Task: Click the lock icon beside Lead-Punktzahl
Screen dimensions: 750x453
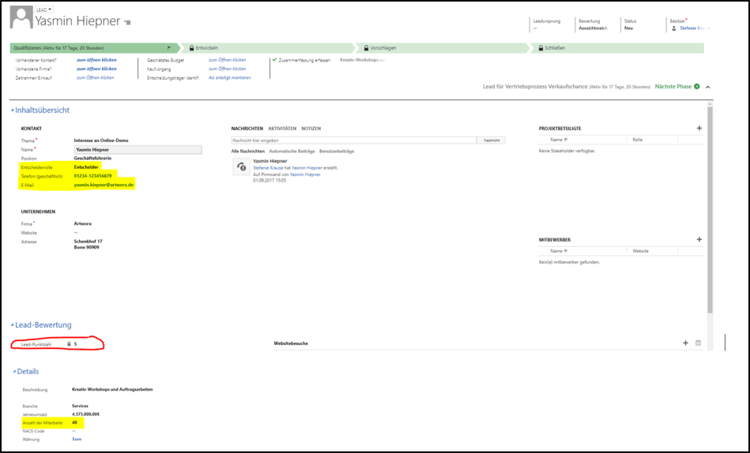Action: [x=68, y=343]
